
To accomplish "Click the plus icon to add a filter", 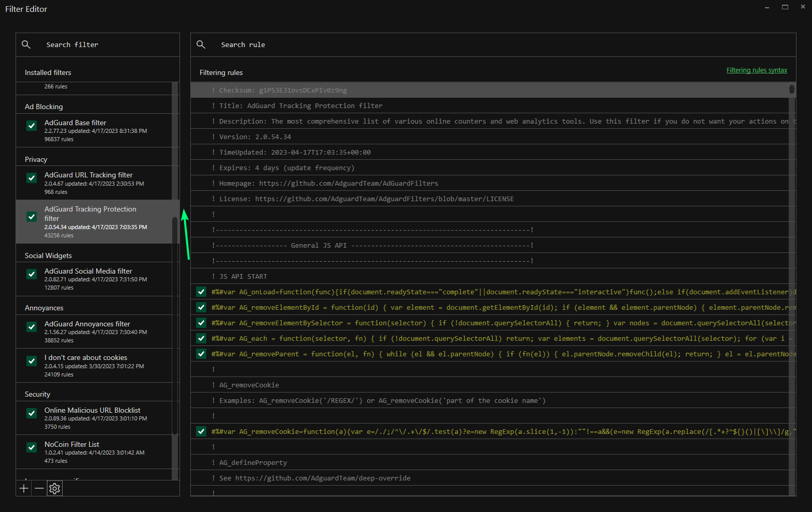I will click(x=24, y=488).
